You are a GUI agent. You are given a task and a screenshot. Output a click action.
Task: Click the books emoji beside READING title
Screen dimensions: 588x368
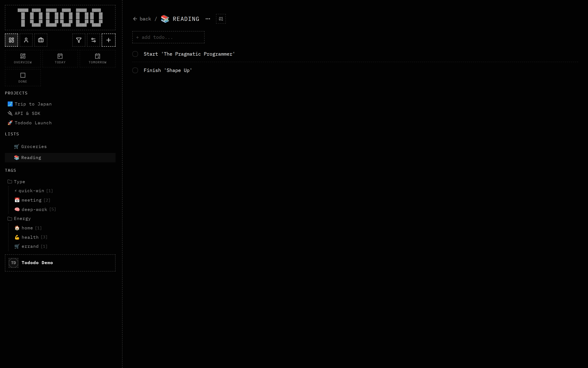pos(165,19)
